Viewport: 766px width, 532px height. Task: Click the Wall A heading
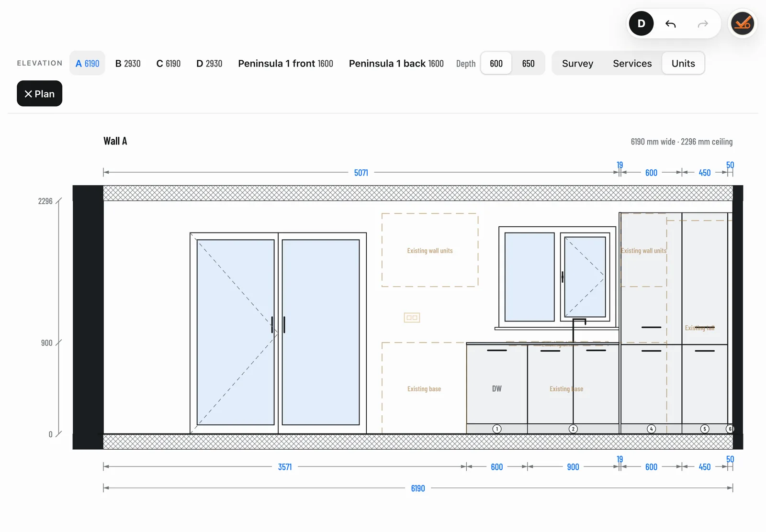(115, 141)
